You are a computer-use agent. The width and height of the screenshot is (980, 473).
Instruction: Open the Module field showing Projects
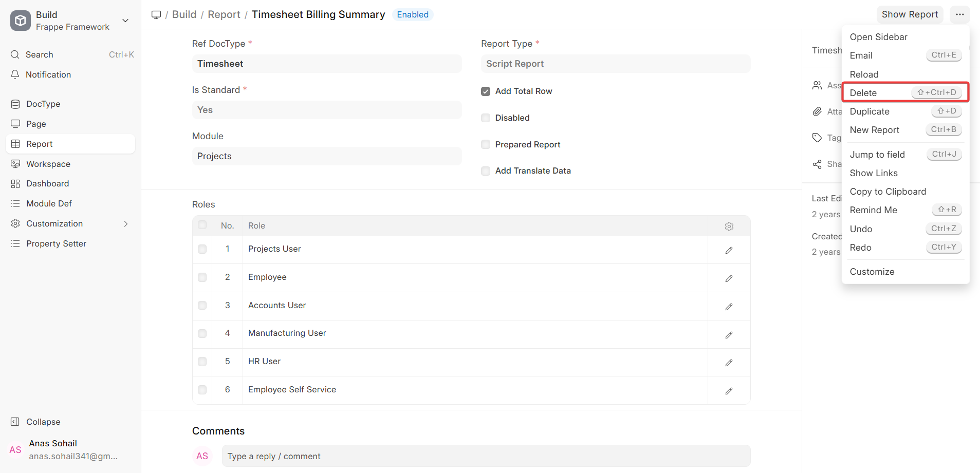[x=327, y=156]
